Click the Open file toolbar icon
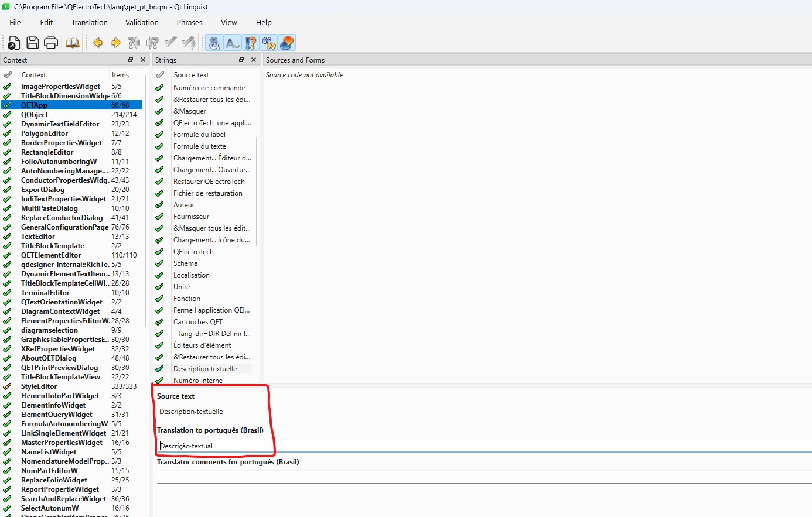The height and width of the screenshot is (517, 812). (13, 43)
